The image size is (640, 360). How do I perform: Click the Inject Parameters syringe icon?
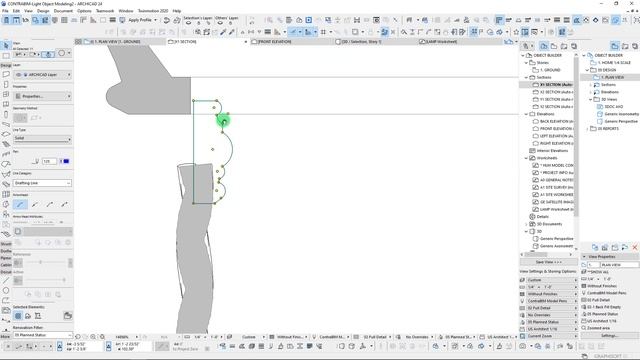(x=232, y=32)
